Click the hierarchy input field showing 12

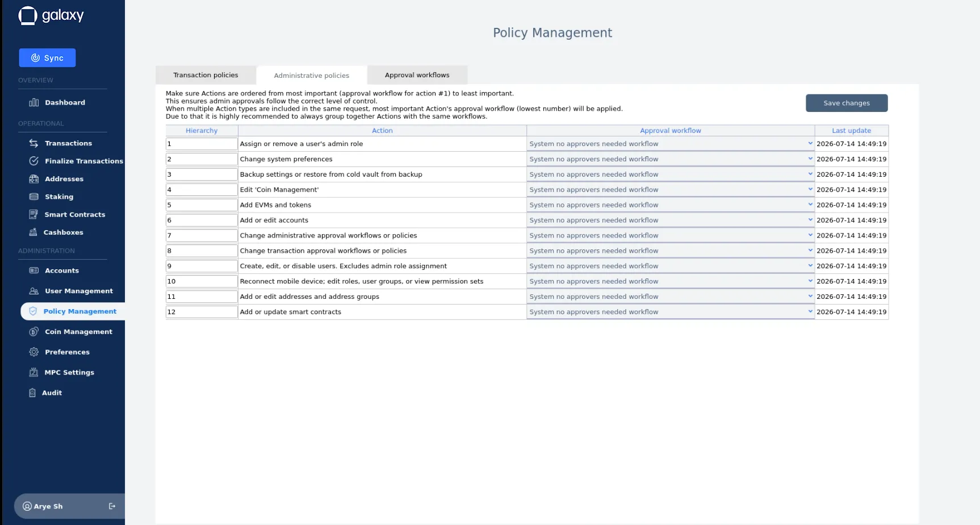point(202,312)
